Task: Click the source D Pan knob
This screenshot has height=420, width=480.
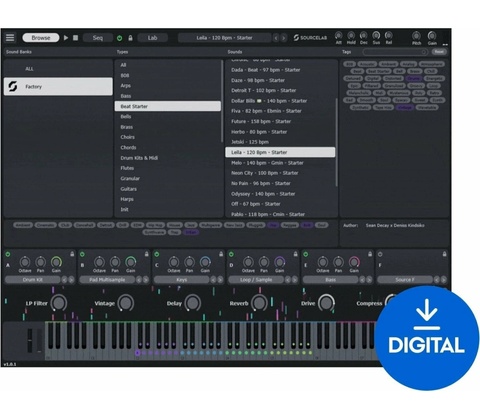Action: pyautogui.click(x=264, y=262)
